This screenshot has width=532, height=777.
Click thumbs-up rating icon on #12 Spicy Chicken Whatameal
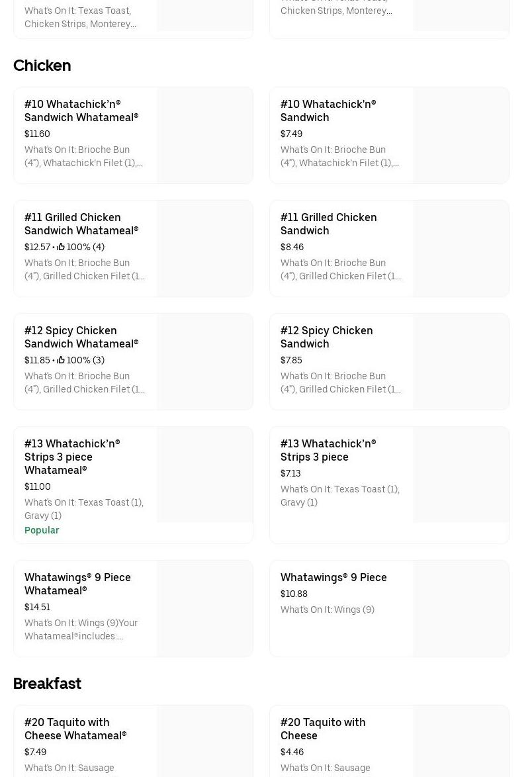point(61,360)
